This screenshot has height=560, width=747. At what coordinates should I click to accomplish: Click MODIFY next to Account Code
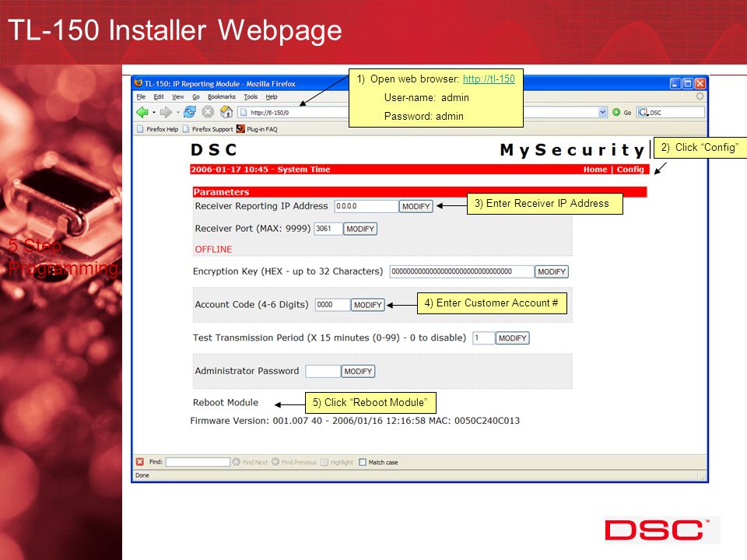368,305
